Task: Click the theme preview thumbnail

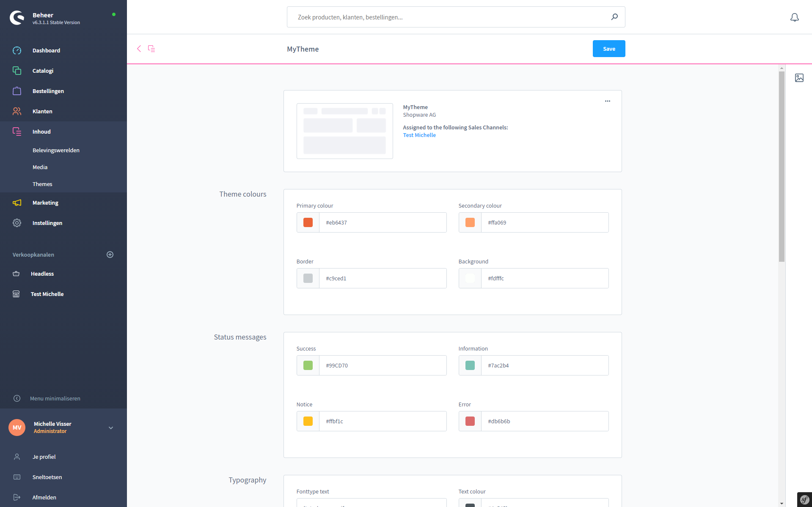Action: coord(344,131)
